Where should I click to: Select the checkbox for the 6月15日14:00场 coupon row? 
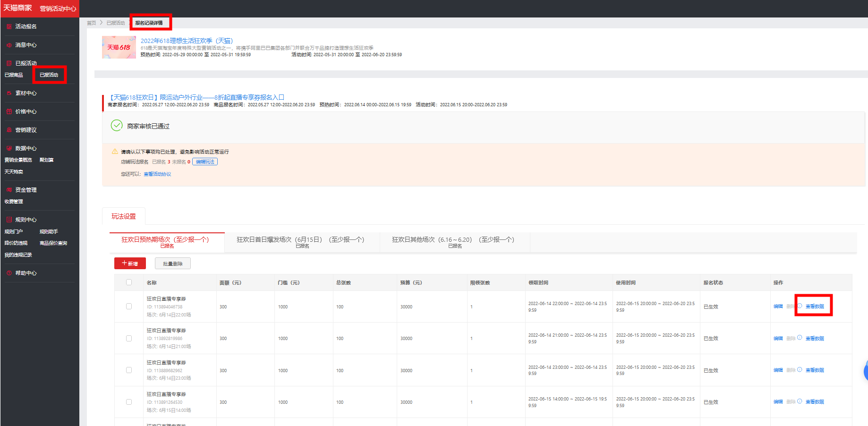coord(129,402)
